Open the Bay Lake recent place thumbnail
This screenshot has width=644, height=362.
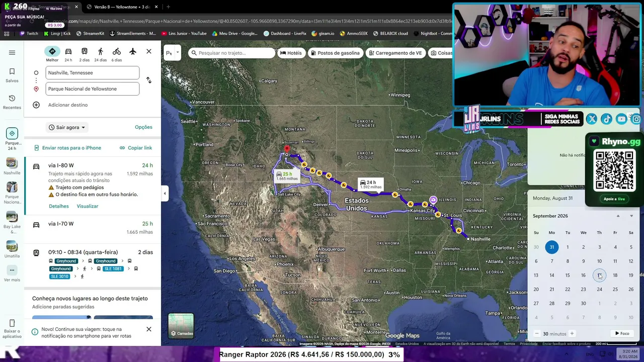click(x=12, y=222)
